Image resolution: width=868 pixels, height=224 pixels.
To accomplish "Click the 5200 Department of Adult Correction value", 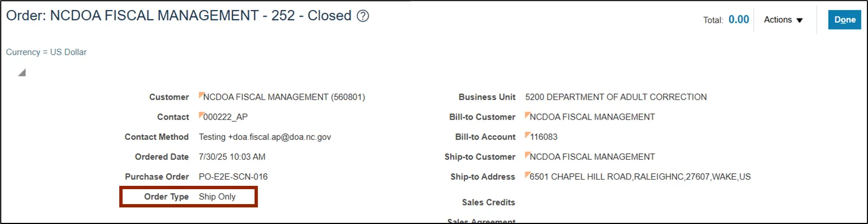I will tap(616, 97).
